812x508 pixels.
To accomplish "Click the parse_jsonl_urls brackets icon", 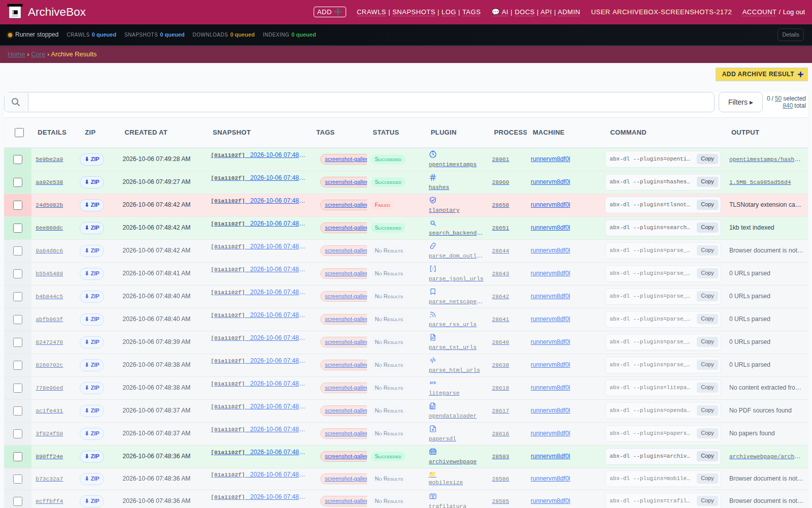I will click(x=433, y=269).
